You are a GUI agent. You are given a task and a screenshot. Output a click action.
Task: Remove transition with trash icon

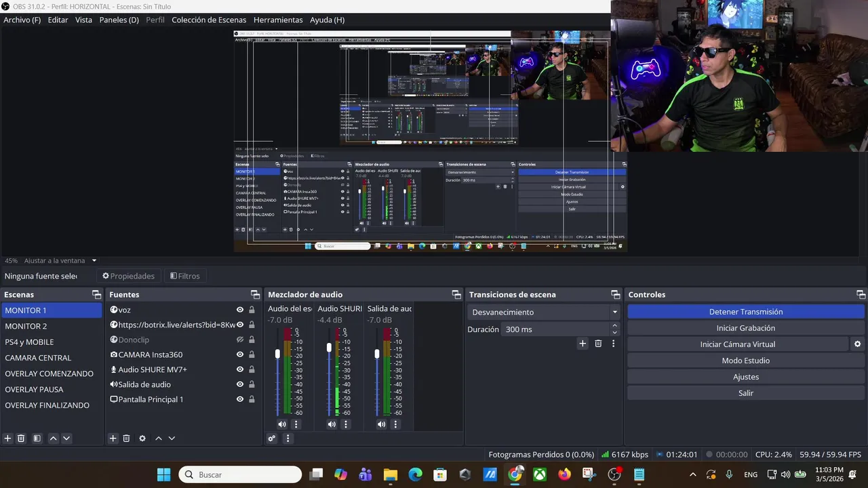[598, 344]
